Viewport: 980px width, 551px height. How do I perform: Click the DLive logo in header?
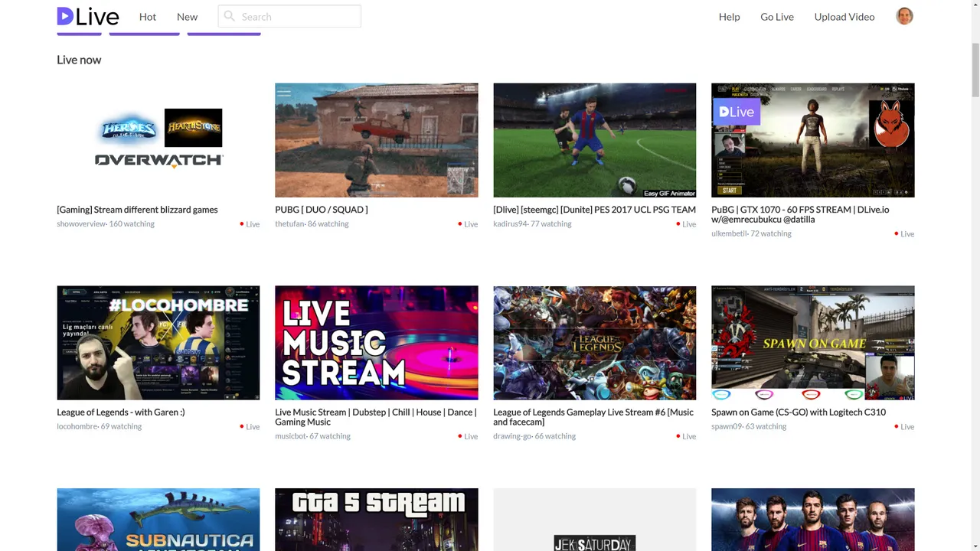[87, 16]
